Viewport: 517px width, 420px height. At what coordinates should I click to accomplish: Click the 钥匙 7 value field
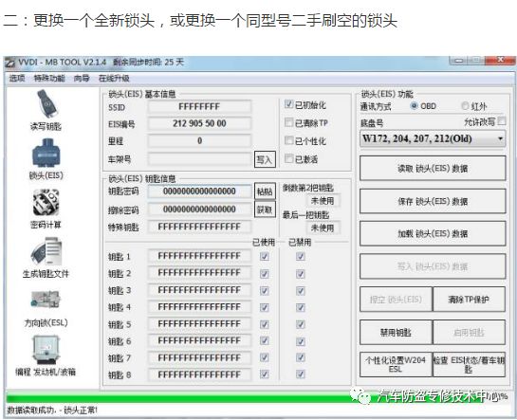tap(199, 357)
